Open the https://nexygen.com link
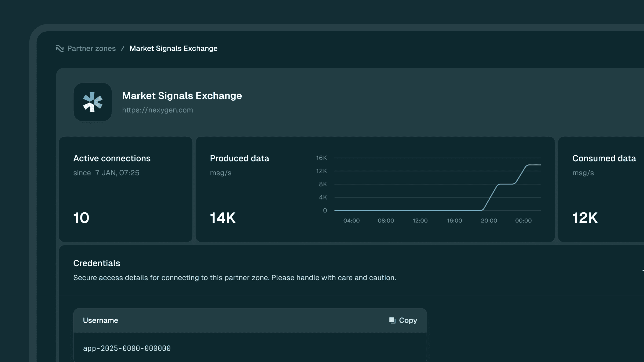Screen dimensions: 644x362 point(157,110)
